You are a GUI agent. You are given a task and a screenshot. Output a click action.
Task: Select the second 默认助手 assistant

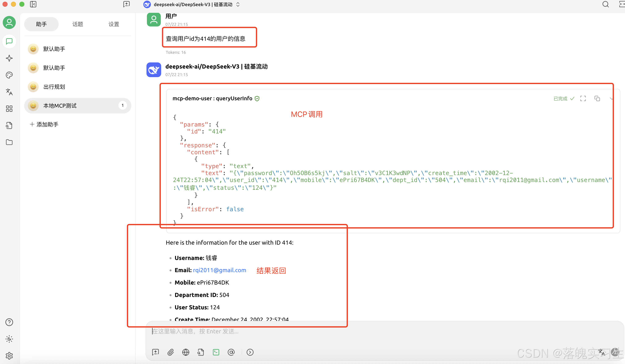tap(78, 68)
